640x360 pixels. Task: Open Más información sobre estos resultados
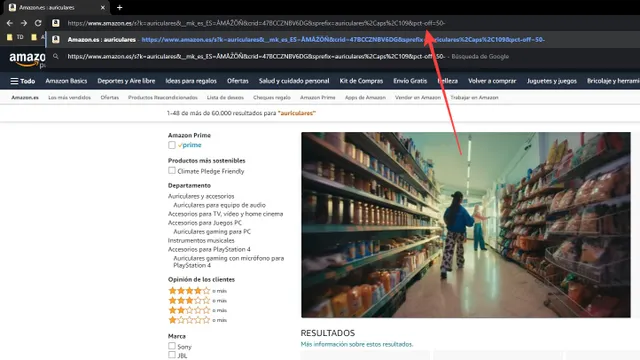[x=357, y=344]
